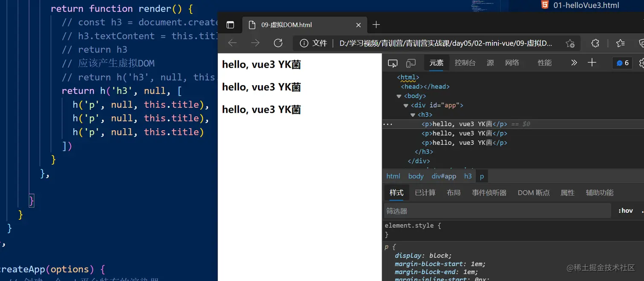Select the closing div tag row

[x=419, y=161]
